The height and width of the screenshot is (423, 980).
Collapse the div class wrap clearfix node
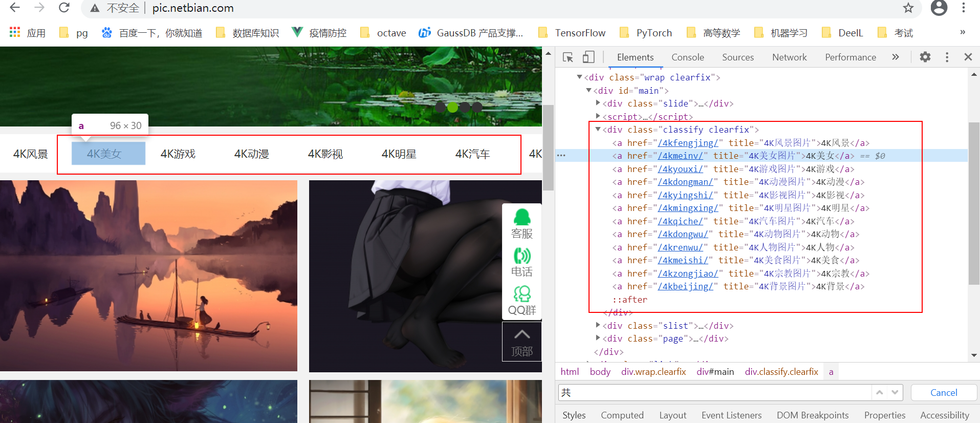579,77
